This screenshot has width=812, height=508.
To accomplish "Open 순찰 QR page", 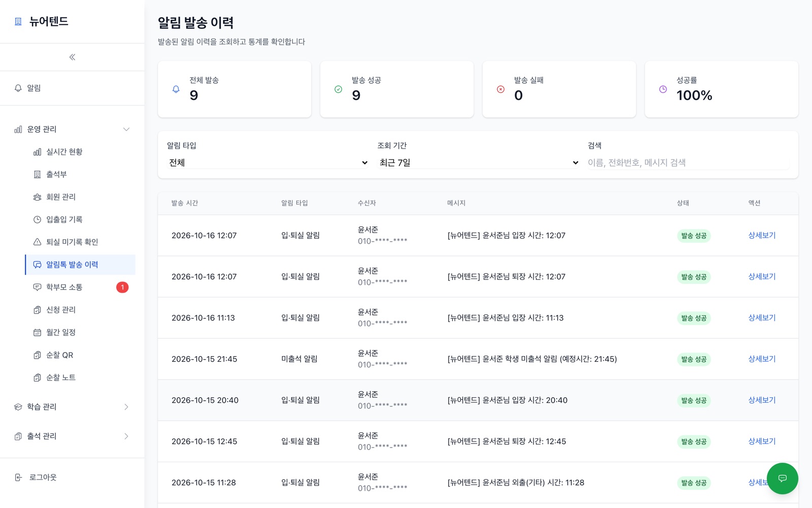I will 80,355.
